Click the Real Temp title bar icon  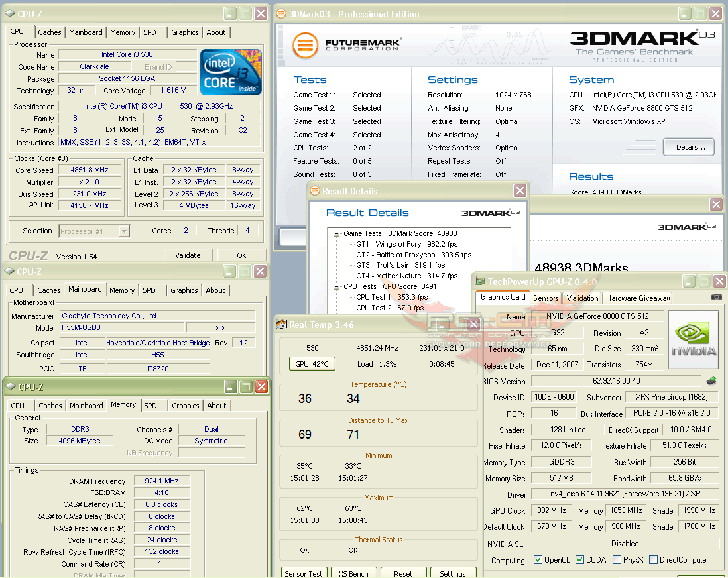pyautogui.click(x=281, y=324)
